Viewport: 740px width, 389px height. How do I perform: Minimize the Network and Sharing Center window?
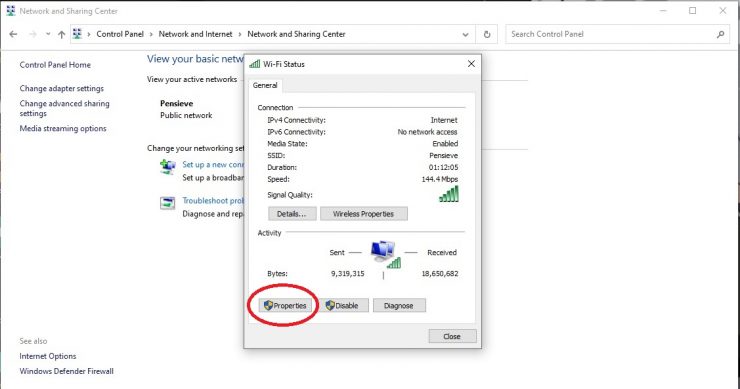pos(663,10)
